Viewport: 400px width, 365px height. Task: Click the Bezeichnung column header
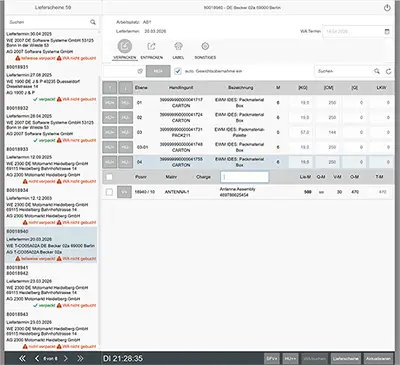pyautogui.click(x=241, y=88)
